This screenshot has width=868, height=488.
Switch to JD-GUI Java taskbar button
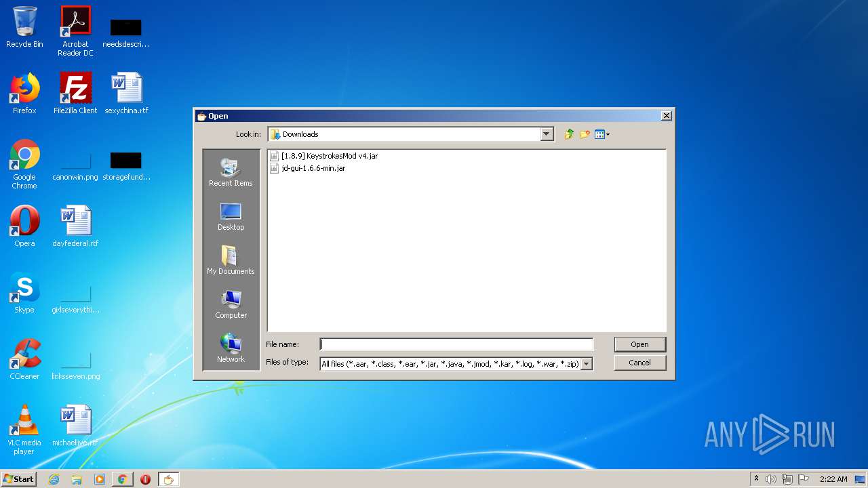168,479
